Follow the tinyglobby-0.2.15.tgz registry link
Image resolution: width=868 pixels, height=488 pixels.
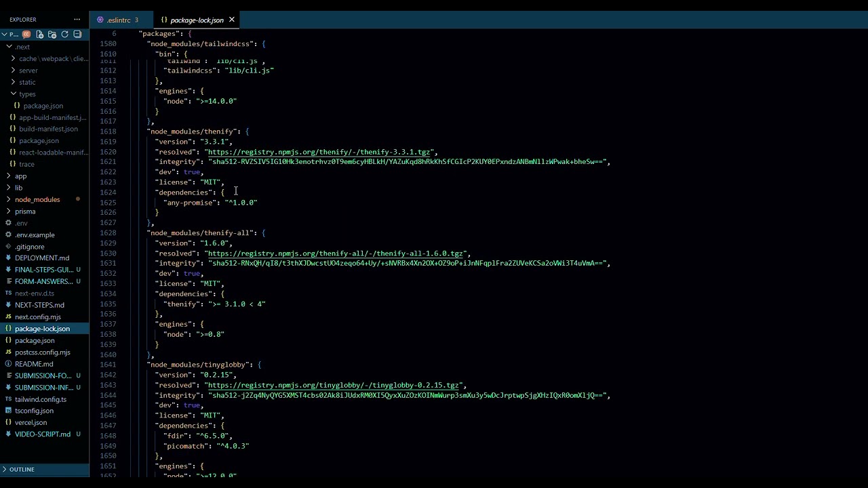tap(333, 385)
